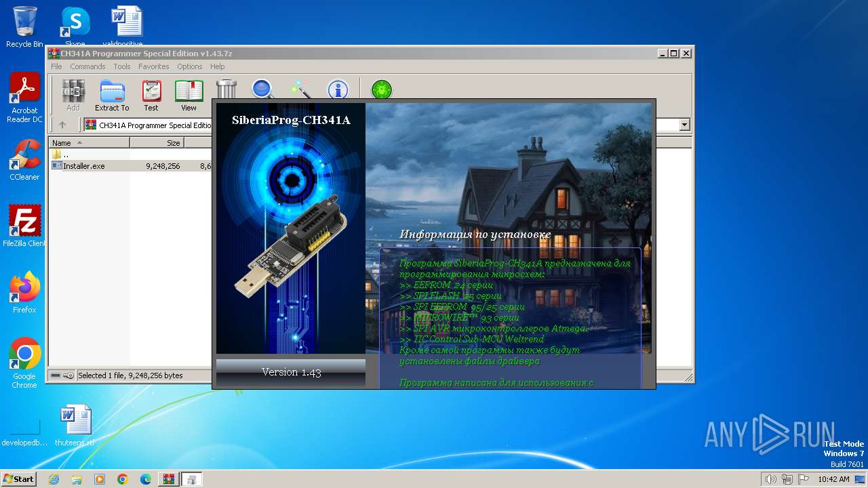Click the up one level arrow button
The height and width of the screenshot is (488, 868).
pyautogui.click(x=62, y=125)
